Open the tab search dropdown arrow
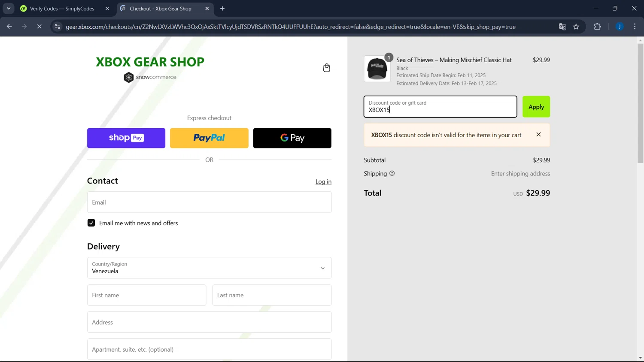This screenshot has width=644, height=362. click(x=9, y=9)
